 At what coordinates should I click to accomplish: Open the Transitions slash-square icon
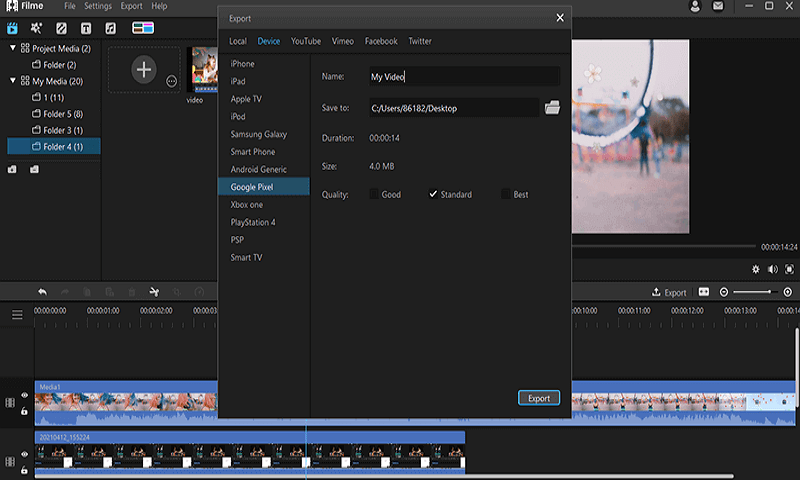point(61,28)
